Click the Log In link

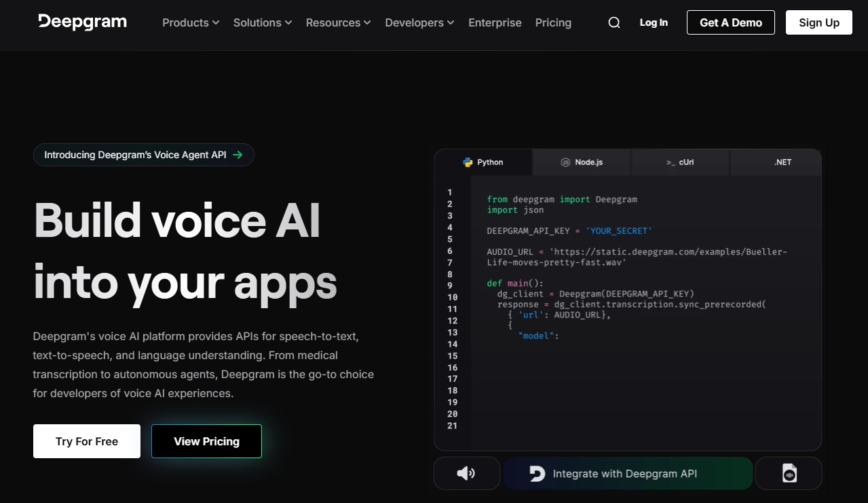(x=654, y=22)
